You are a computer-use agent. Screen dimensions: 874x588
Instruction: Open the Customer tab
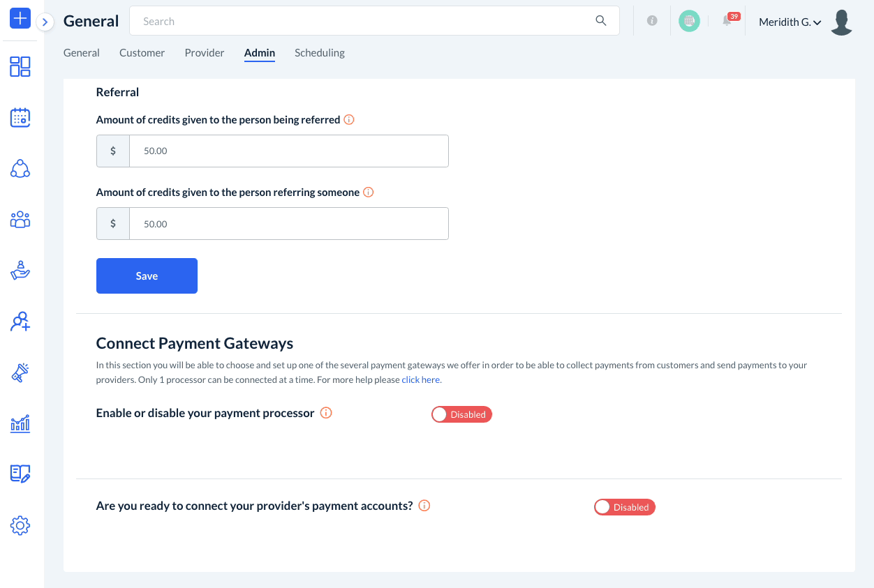[x=142, y=52]
